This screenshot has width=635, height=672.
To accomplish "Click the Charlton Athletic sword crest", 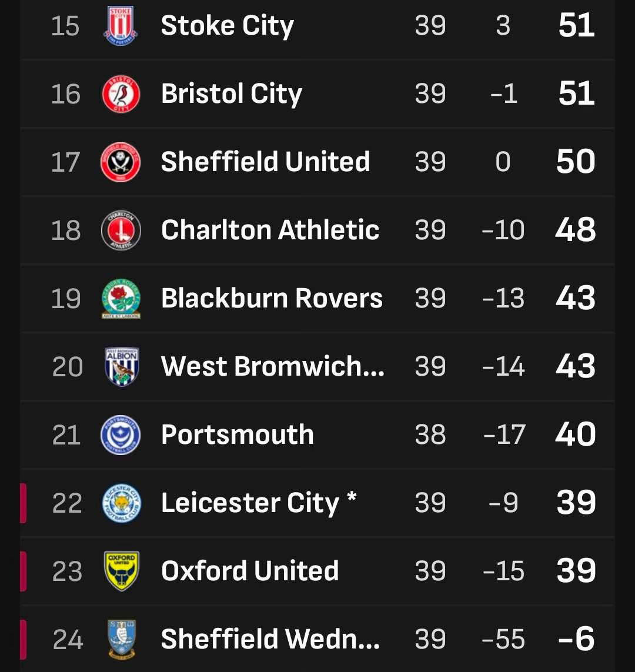I will point(121,230).
